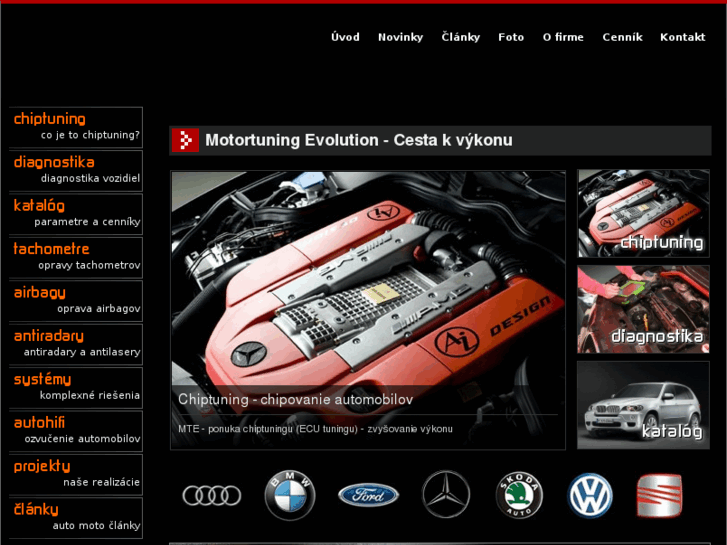Open Články in top navigation
This screenshot has height=545, width=727.
(x=461, y=37)
